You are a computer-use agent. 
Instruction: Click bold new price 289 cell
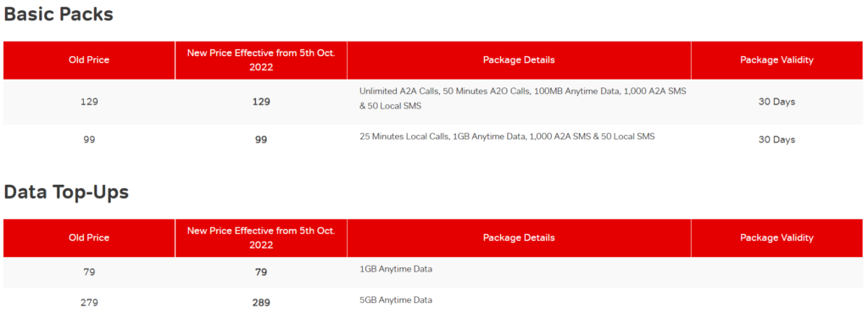pos(261,303)
